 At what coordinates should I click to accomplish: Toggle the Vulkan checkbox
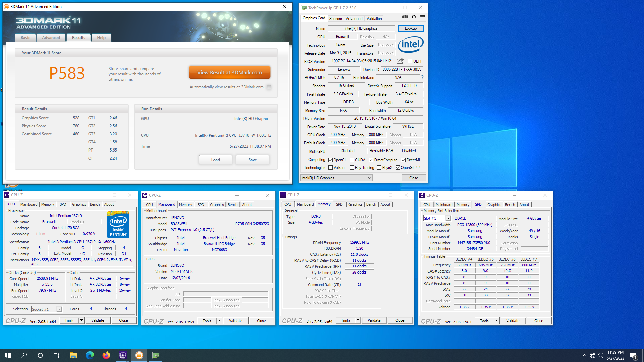[x=330, y=168]
